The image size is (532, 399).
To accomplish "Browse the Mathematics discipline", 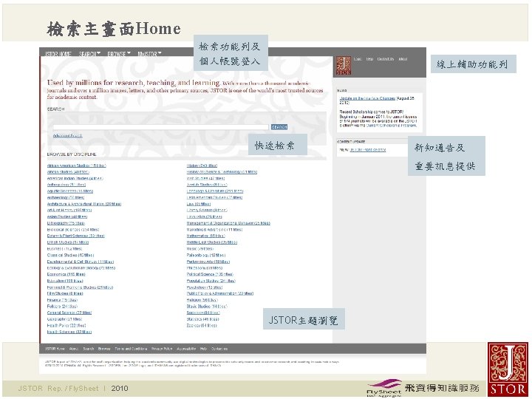I will pos(205,236).
